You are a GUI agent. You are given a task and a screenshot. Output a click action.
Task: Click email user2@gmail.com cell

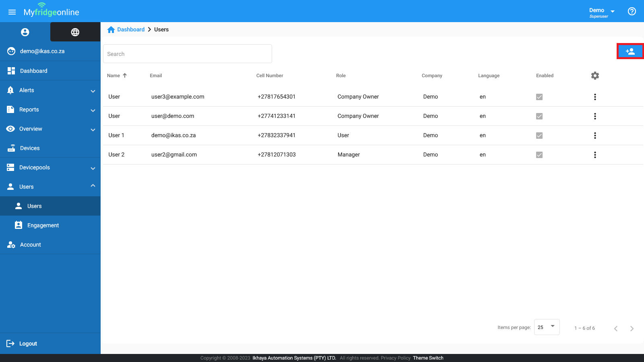click(x=174, y=154)
